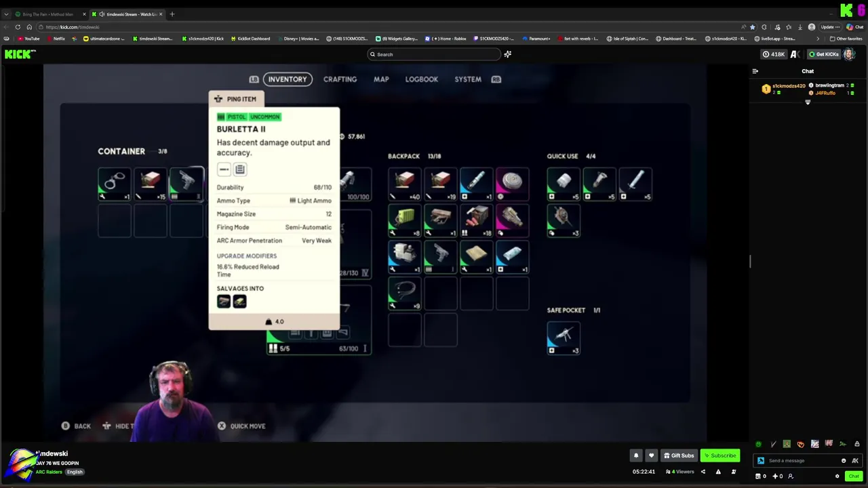
Task: Open chat settings gear icon
Action: (837, 476)
